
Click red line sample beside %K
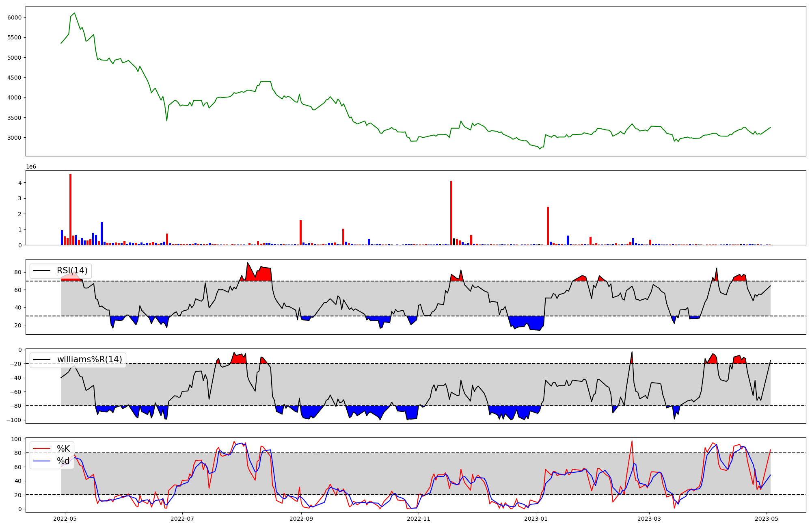tap(41, 449)
